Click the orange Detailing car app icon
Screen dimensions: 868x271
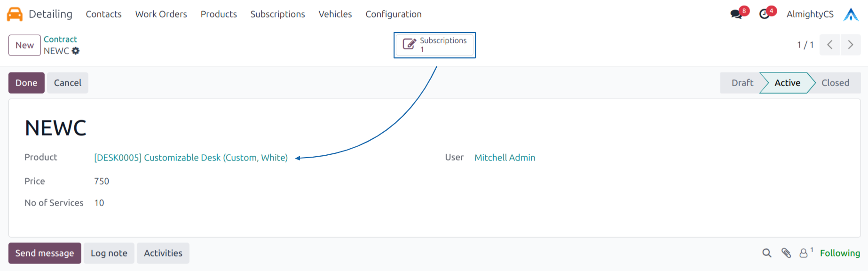pos(16,13)
